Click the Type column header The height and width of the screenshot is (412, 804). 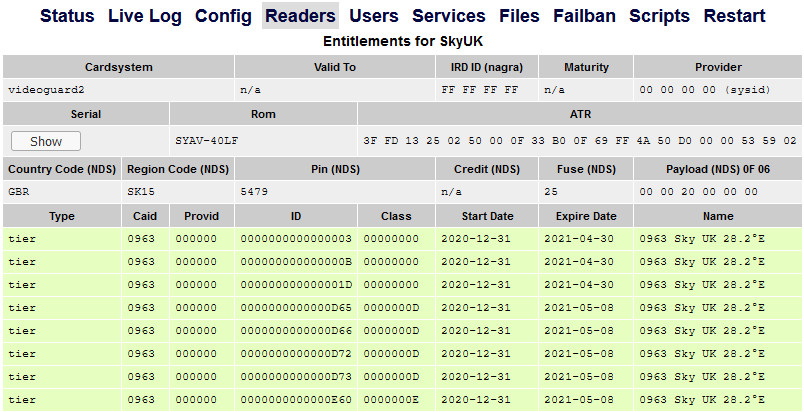point(62,216)
